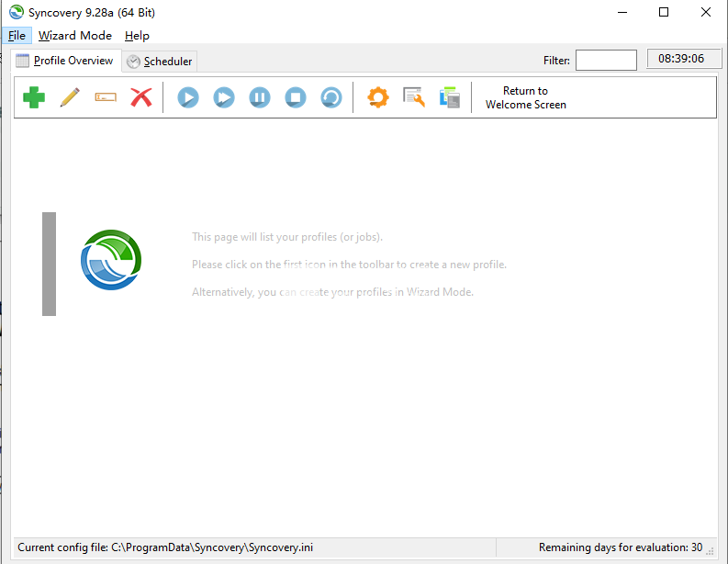Click the pencil edit profile icon
Screen dimensions: 728x564
(70, 97)
